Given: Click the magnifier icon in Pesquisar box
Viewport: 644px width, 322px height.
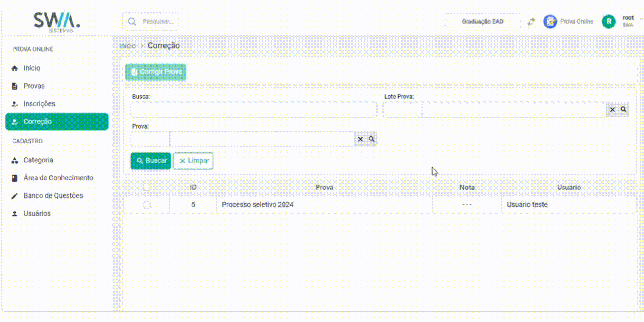Looking at the screenshot, I should pos(132,21).
